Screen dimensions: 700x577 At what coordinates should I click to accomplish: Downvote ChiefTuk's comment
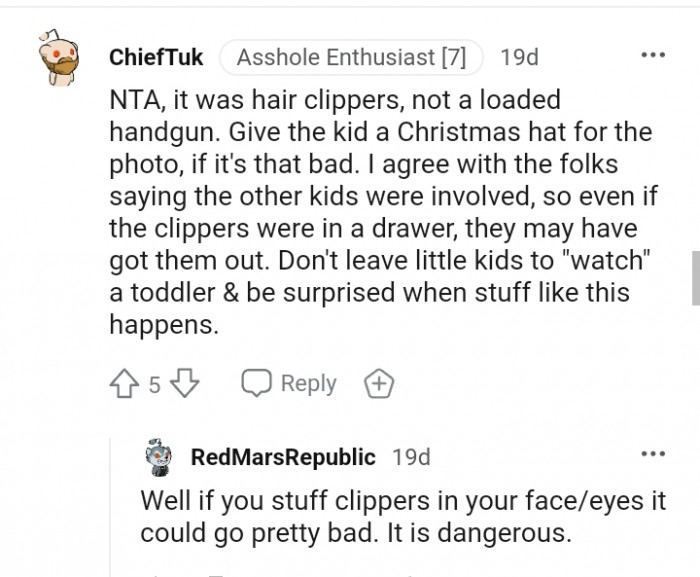pos(187,384)
